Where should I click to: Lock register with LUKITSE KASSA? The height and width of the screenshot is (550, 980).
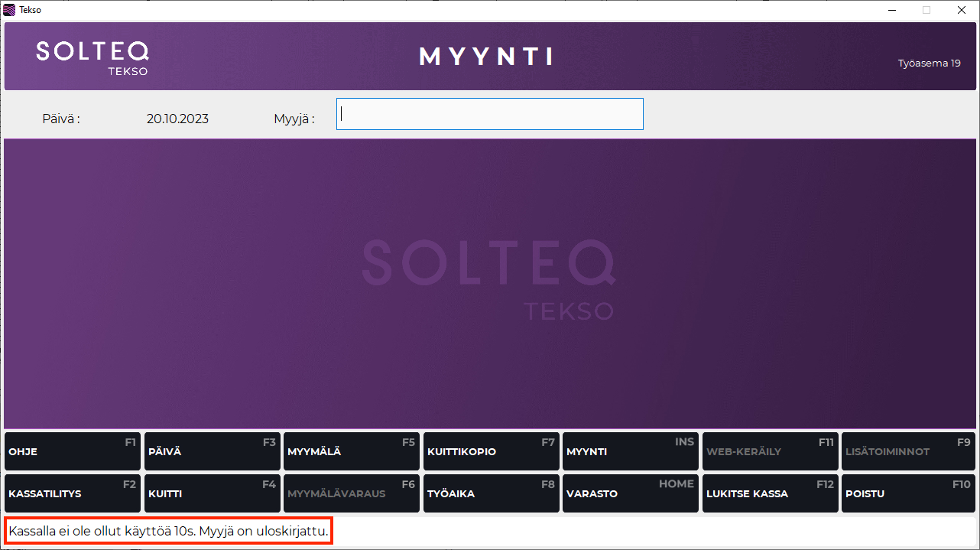[x=770, y=493]
